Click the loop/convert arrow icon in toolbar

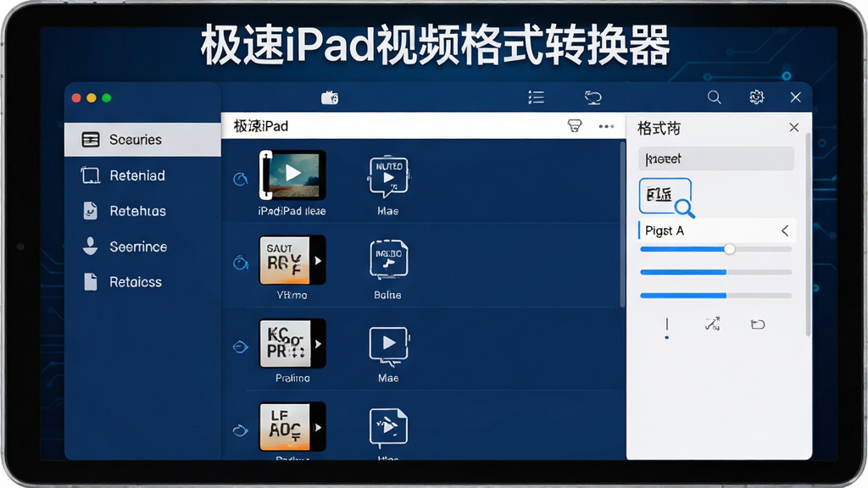click(593, 98)
